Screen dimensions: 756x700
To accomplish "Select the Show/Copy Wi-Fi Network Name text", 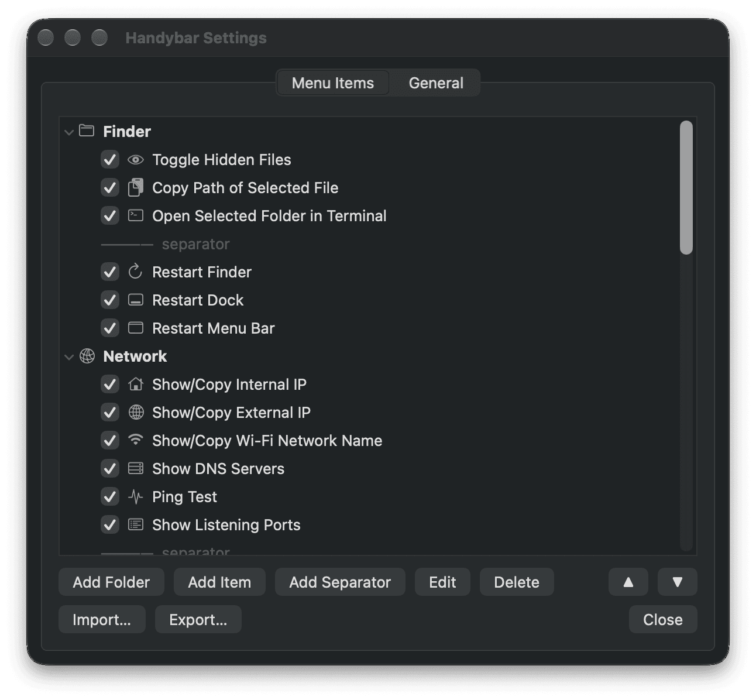I will click(267, 440).
